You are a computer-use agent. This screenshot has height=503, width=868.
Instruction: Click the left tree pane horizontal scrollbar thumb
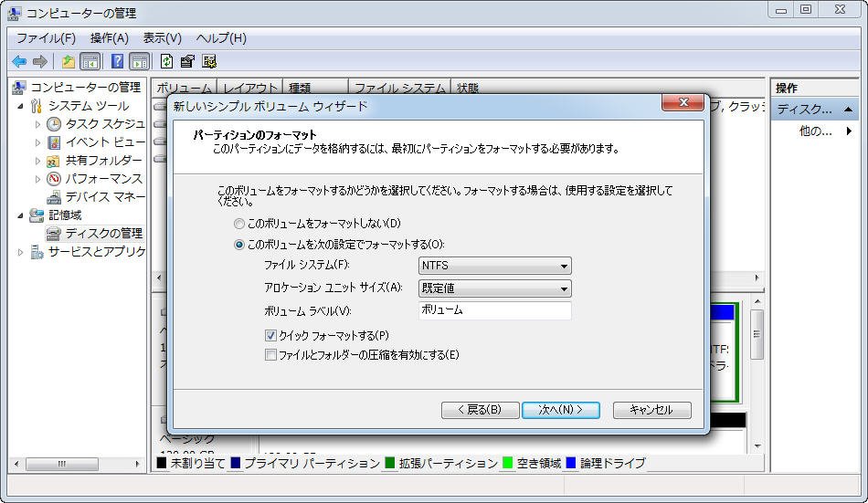(x=62, y=464)
